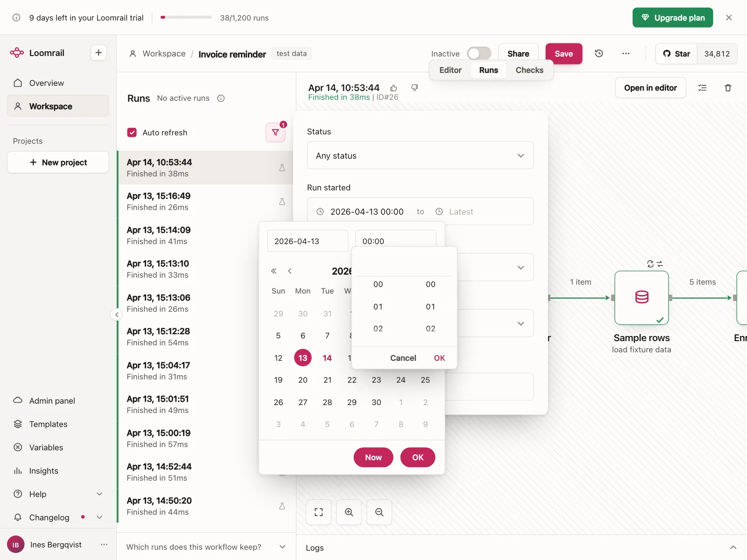Go to previous year in calendar
Viewport: 747px width, 560px height.
(x=274, y=271)
